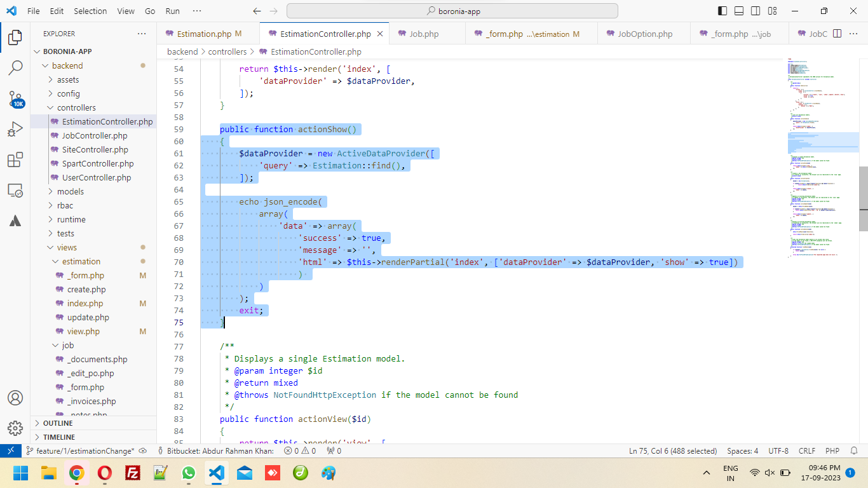Click Bitbucket: Abdur Rahman Khan status item
This screenshot has height=488, width=868.
point(215,451)
